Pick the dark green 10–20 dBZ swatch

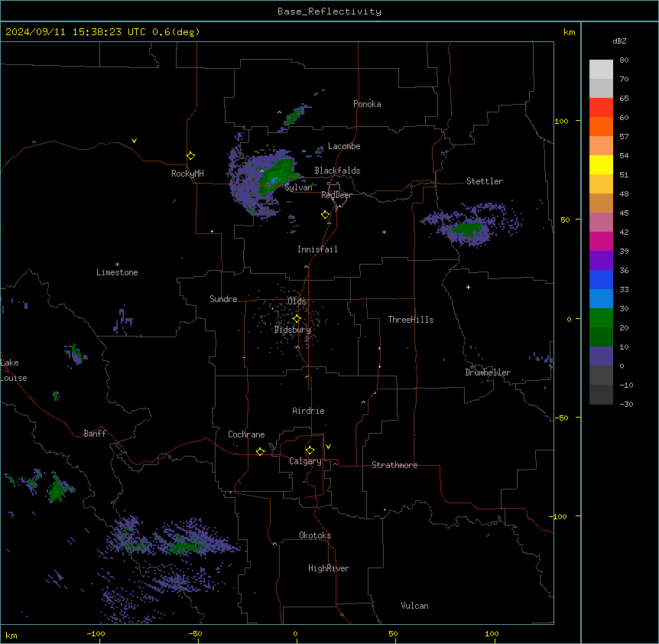(x=601, y=337)
